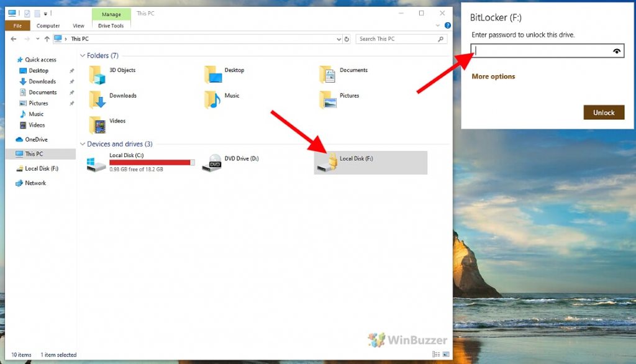This screenshot has height=364, width=636.
Task: Click the Unlock button in BitLocker
Action: (604, 112)
